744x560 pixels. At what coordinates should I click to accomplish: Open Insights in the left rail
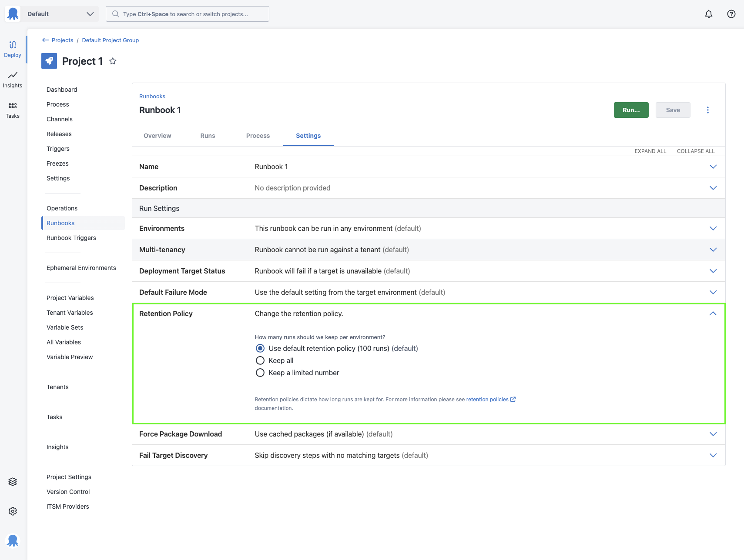click(13, 80)
